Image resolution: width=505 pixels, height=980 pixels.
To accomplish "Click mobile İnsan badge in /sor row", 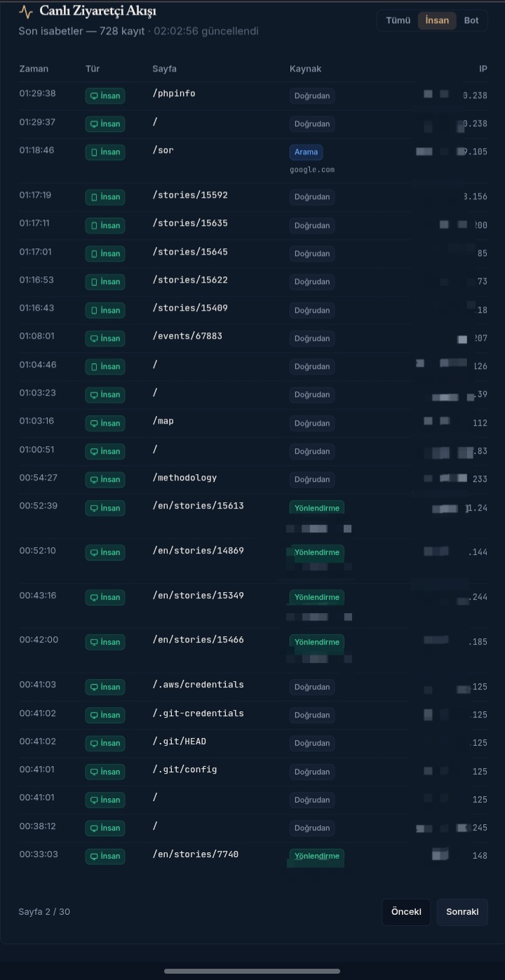I will click(x=105, y=152).
